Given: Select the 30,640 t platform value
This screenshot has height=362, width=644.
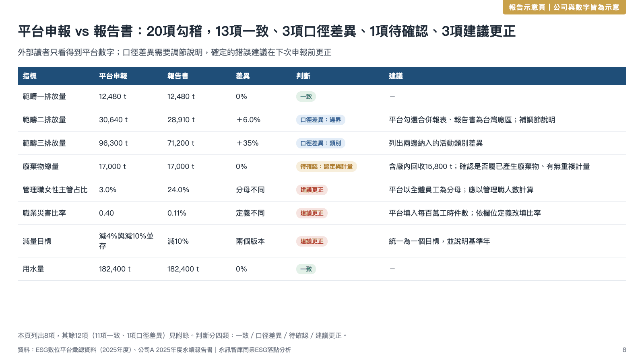Looking at the screenshot, I should [x=114, y=120].
